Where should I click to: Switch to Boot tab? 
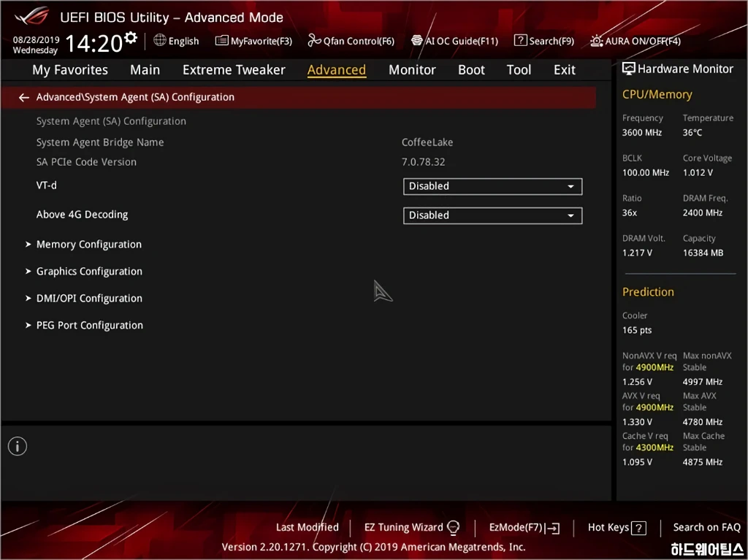(471, 70)
